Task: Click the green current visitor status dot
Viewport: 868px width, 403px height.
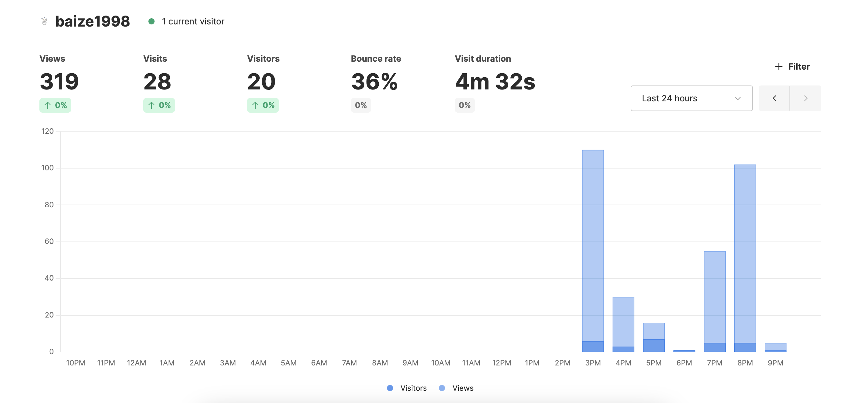Action: pos(151,22)
